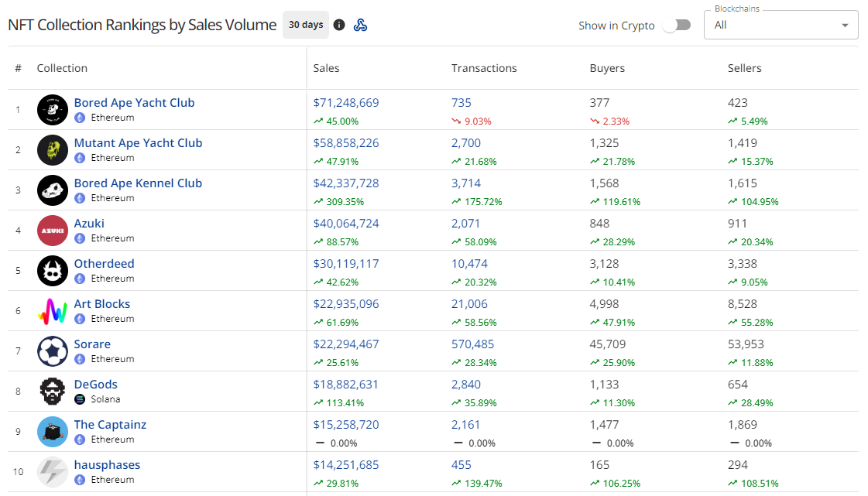Sort by the Buyers column header
This screenshot has height=496, width=868.
tap(607, 68)
